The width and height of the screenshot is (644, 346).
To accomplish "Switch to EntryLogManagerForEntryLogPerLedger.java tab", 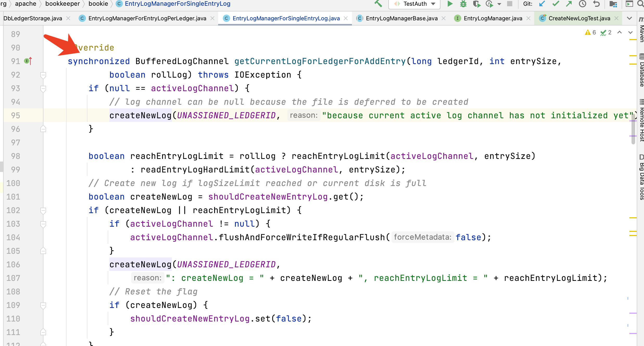I will [147, 18].
